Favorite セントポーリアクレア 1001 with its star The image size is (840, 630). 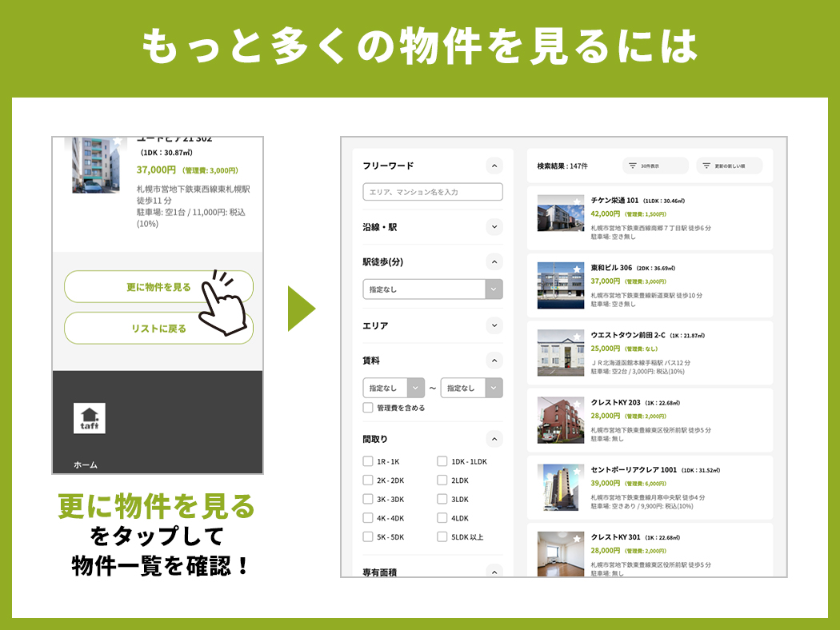click(x=577, y=472)
